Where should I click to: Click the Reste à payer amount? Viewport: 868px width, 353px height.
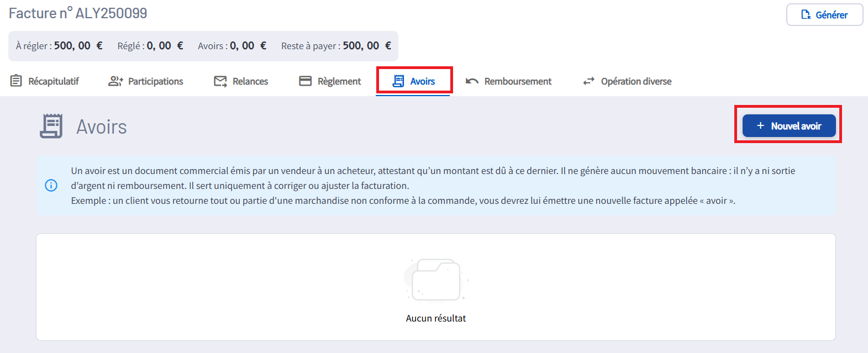point(366,46)
